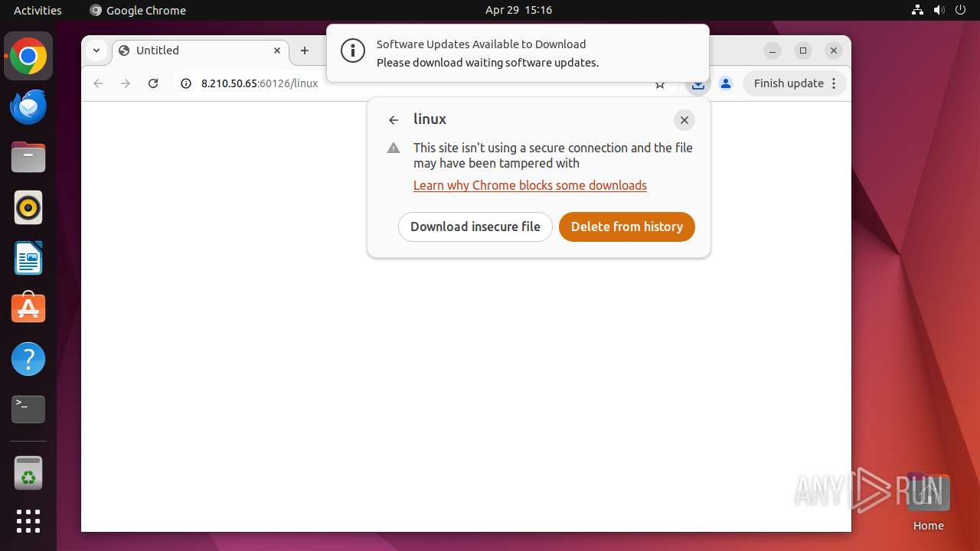This screenshot has height=551, width=980.
Task: Open network status in system tray
Action: pos(917,10)
